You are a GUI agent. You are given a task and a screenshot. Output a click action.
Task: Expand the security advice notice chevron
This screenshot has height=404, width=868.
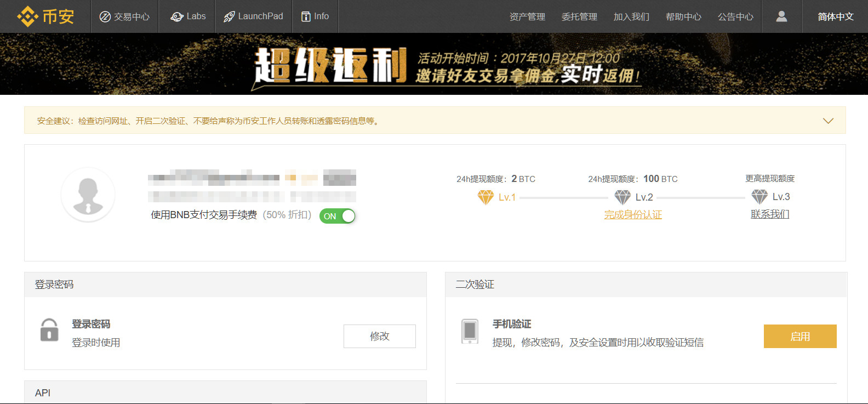point(828,121)
